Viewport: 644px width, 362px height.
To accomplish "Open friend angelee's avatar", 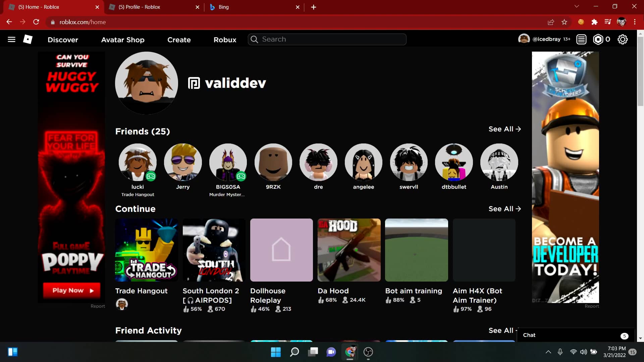I will pyautogui.click(x=364, y=163).
